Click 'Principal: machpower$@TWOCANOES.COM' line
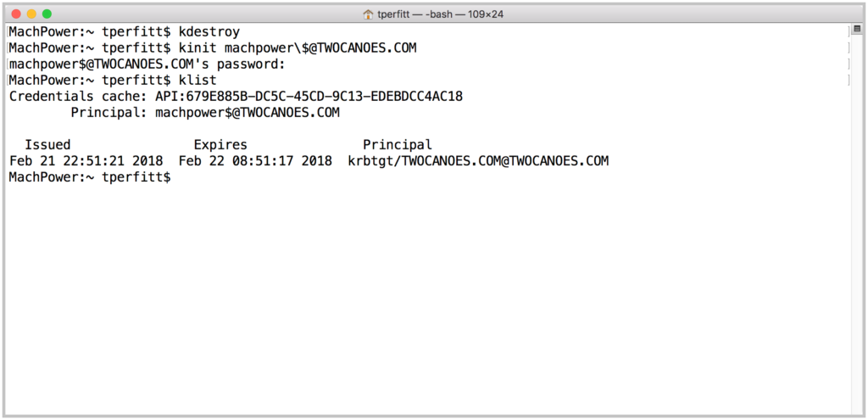The image size is (868, 420). tap(205, 113)
